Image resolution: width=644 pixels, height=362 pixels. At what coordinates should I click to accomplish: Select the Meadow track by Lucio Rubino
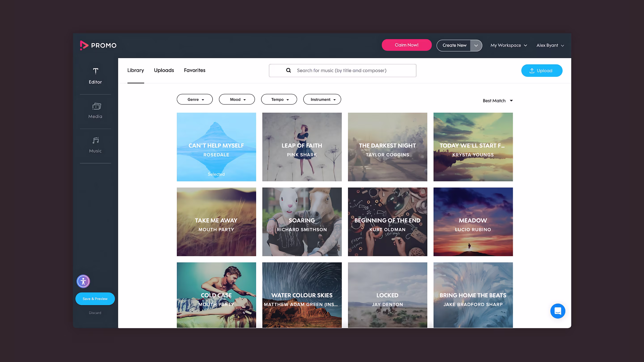pos(473,222)
